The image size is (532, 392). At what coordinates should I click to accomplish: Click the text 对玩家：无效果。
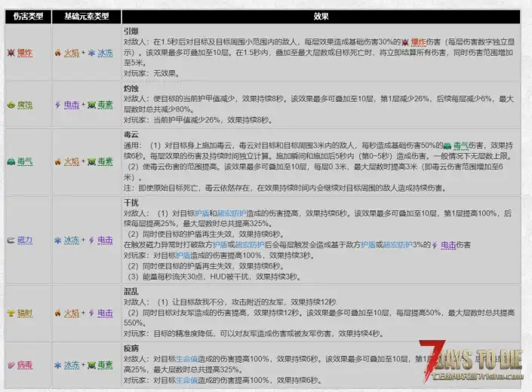(152, 74)
